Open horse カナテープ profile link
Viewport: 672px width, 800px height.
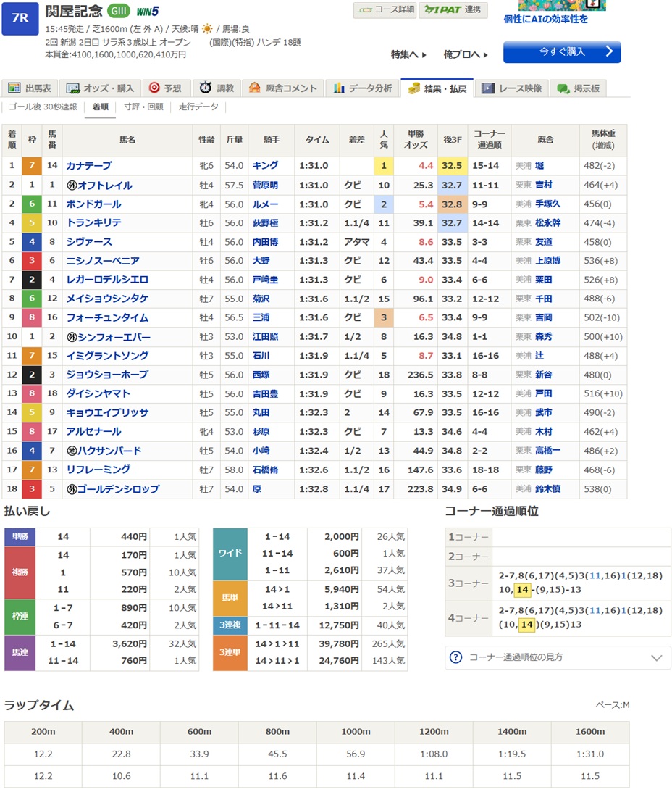point(89,166)
